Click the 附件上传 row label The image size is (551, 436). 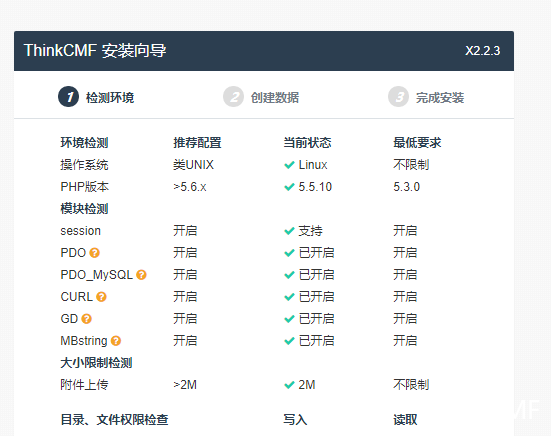[84, 385]
